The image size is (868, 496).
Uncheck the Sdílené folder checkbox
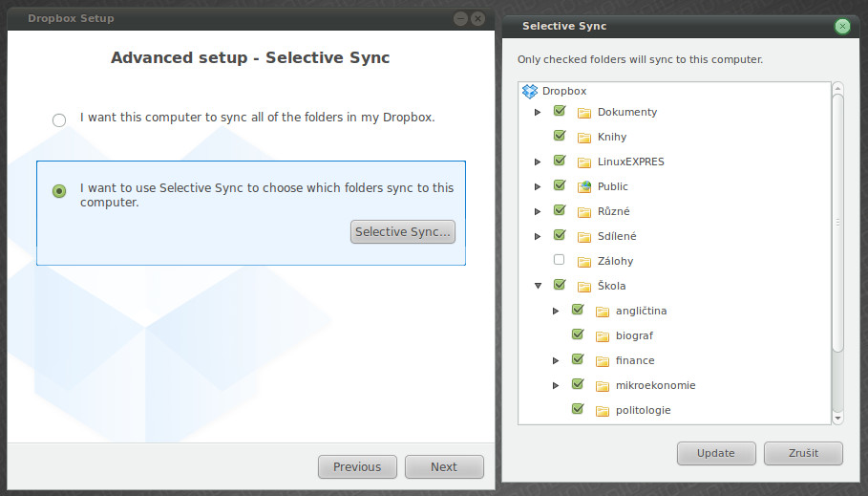coord(560,235)
